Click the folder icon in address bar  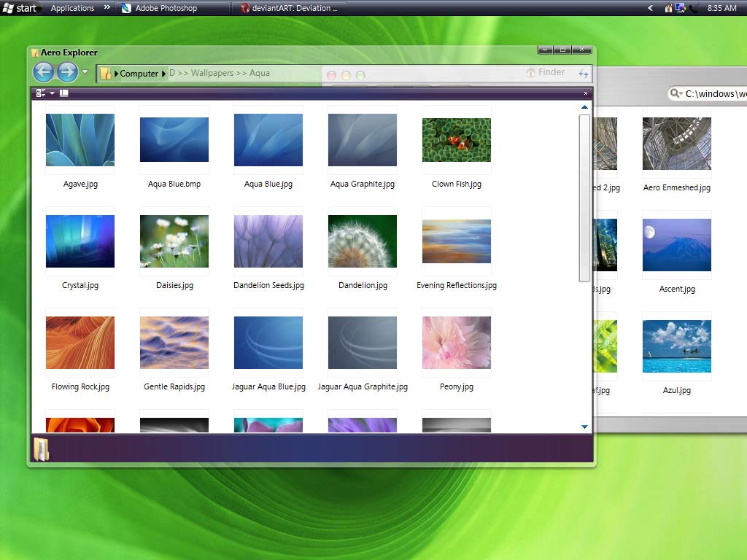(106, 74)
